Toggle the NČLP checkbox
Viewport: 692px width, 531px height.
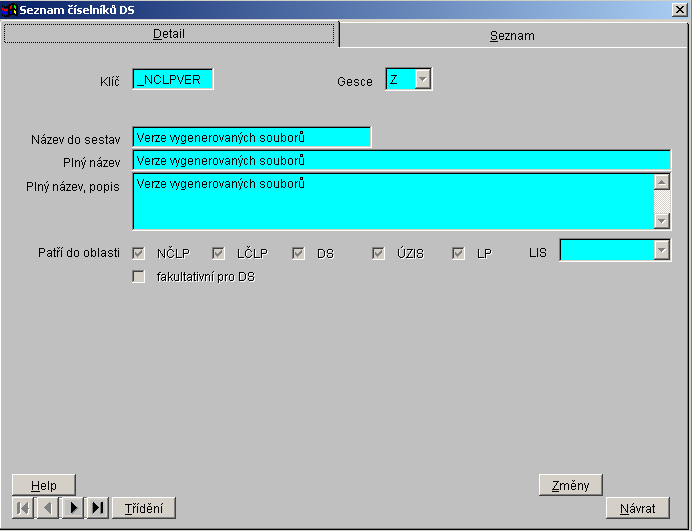139,254
